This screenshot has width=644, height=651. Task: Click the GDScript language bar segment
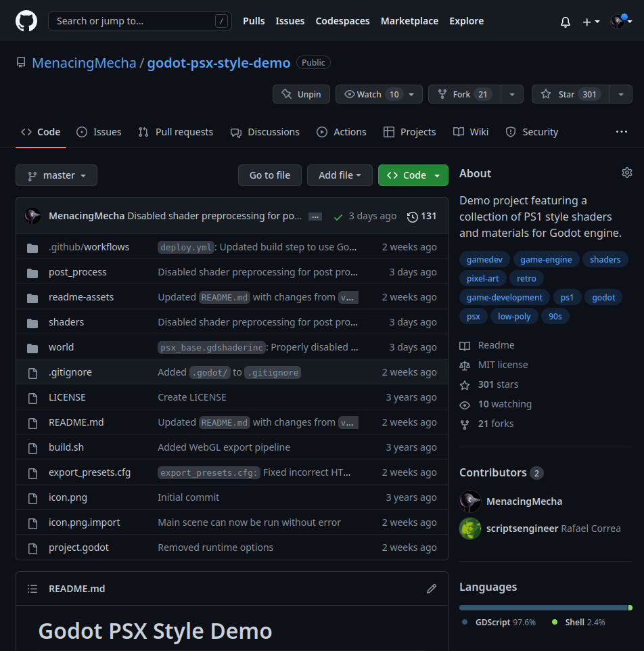pyautogui.click(x=543, y=608)
